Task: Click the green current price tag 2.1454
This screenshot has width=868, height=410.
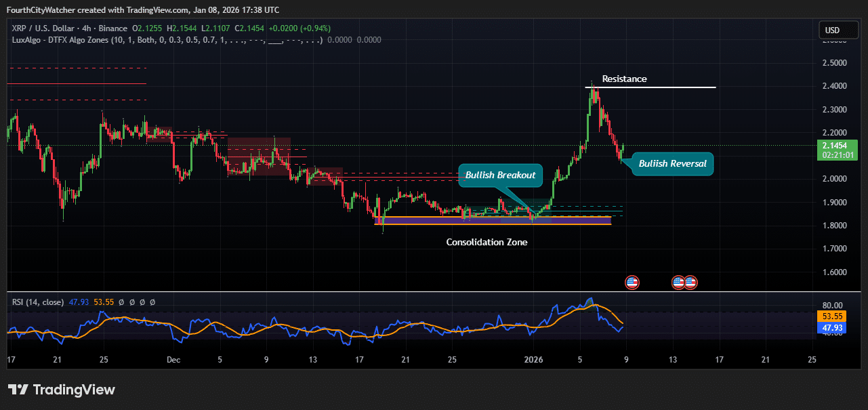Action: click(836, 146)
